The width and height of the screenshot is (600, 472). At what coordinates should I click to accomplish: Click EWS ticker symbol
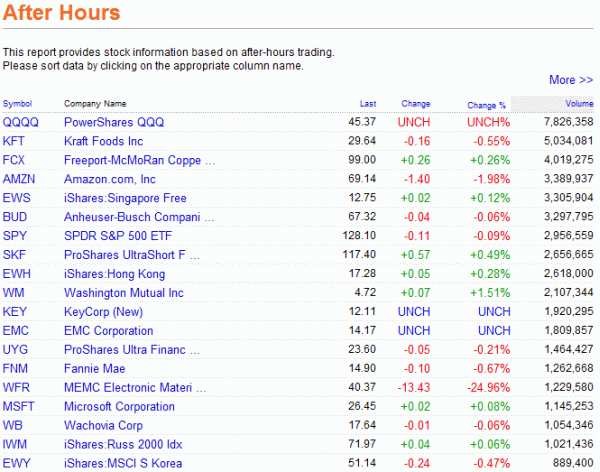click(x=16, y=198)
